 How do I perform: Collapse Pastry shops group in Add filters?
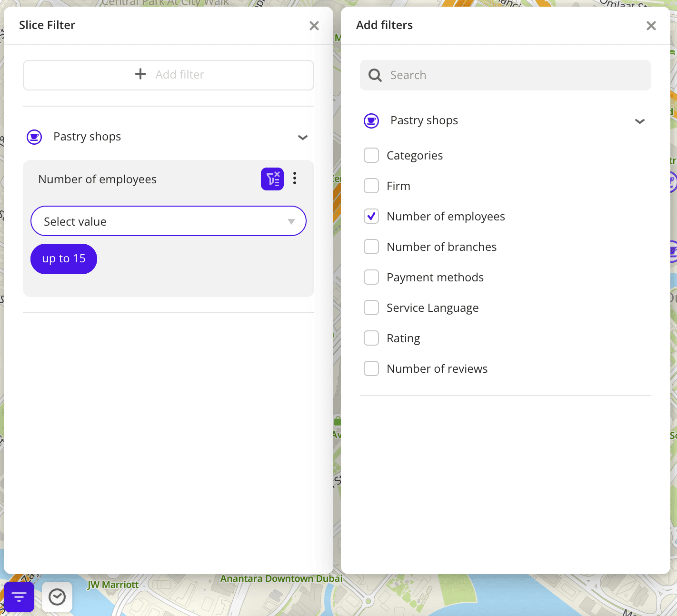point(640,121)
